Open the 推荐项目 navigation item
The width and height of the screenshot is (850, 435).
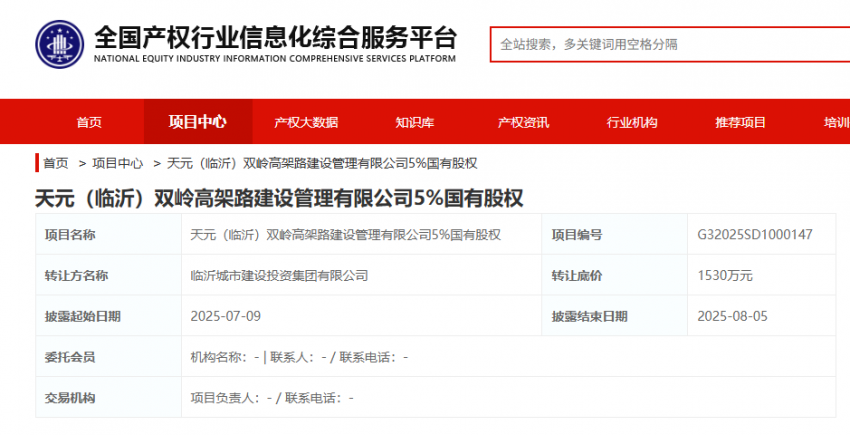point(740,122)
